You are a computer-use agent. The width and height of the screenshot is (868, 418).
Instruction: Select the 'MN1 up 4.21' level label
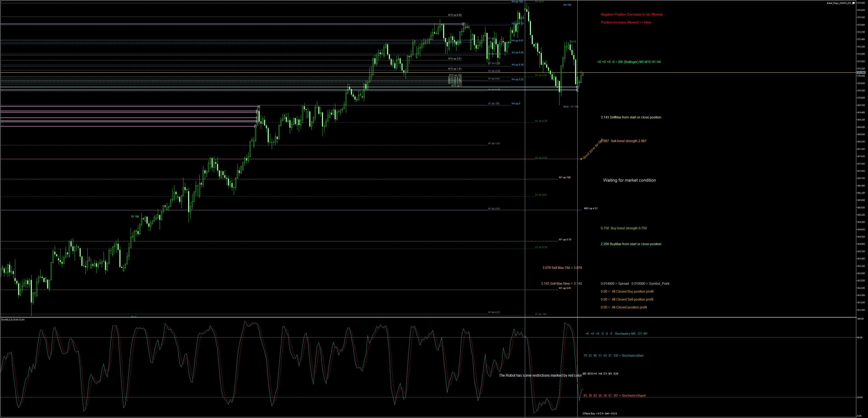(x=590, y=209)
